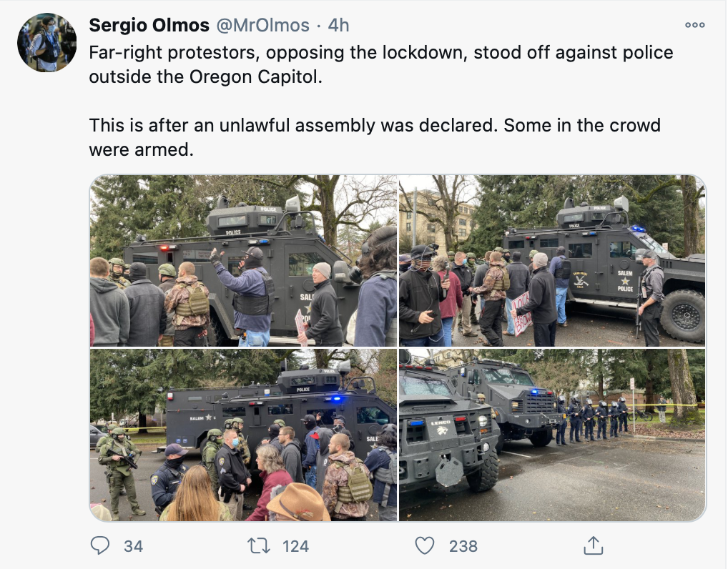Image resolution: width=728 pixels, height=569 pixels.
Task: Enlarge the bottom-right photo of the riot police line
Action: tap(552, 435)
